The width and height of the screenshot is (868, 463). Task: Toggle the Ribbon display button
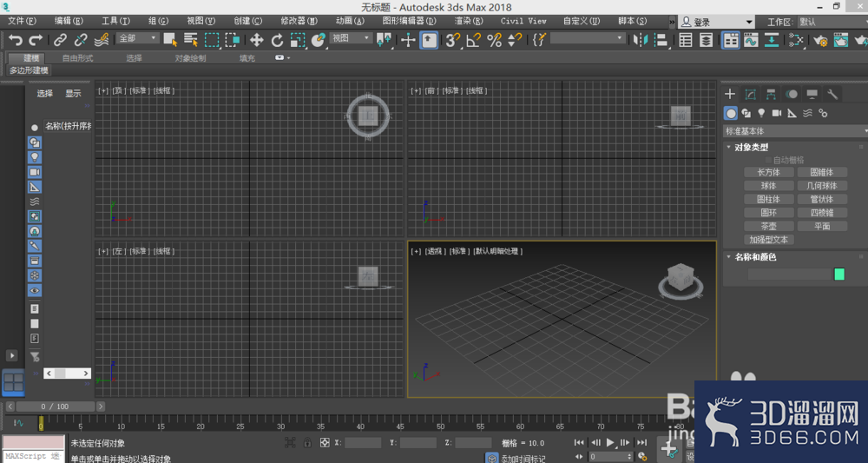click(731, 40)
